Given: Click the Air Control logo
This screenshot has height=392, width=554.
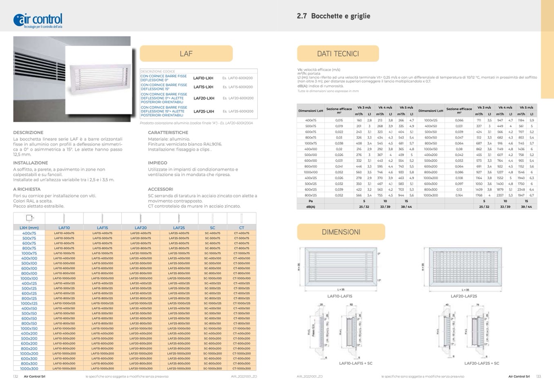Looking at the screenshot, I should [38, 20].
